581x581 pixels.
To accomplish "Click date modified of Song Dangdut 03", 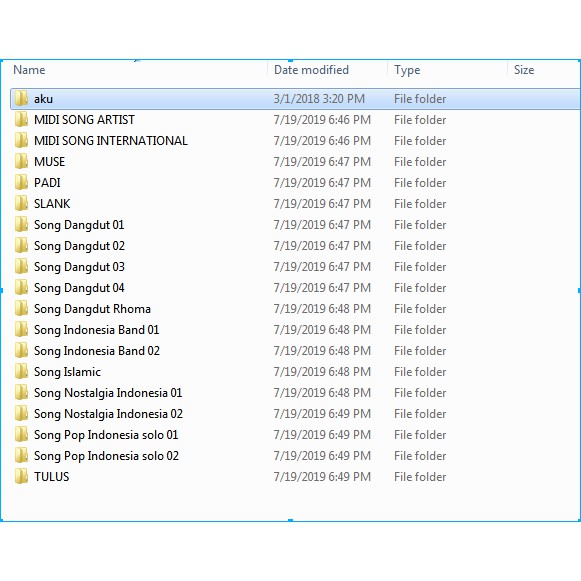I will point(322,266).
